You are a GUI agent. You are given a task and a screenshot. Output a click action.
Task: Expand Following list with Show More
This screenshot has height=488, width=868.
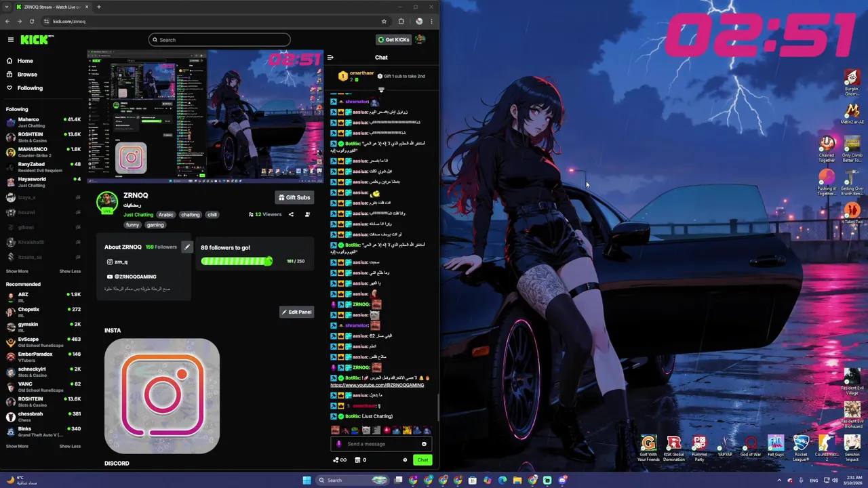tap(17, 271)
